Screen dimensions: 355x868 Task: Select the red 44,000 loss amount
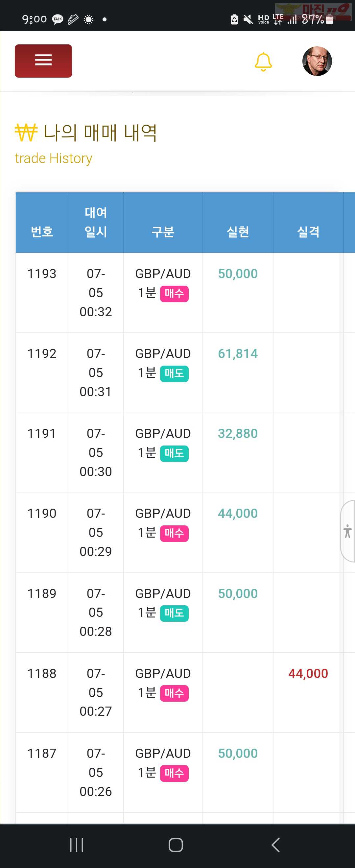308,673
